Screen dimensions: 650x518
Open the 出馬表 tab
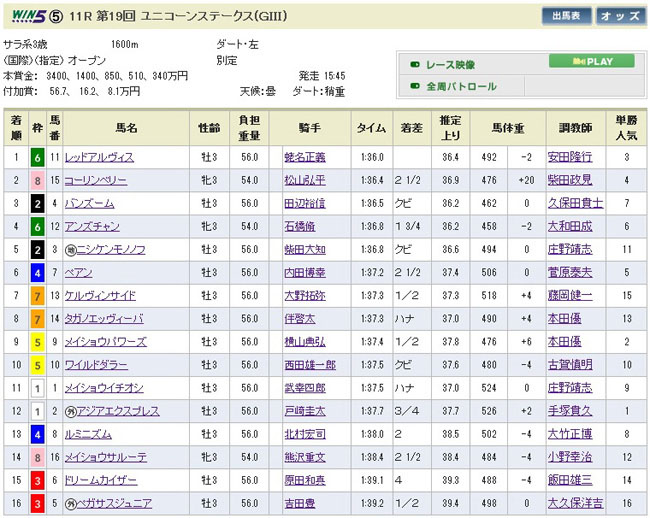(566, 16)
